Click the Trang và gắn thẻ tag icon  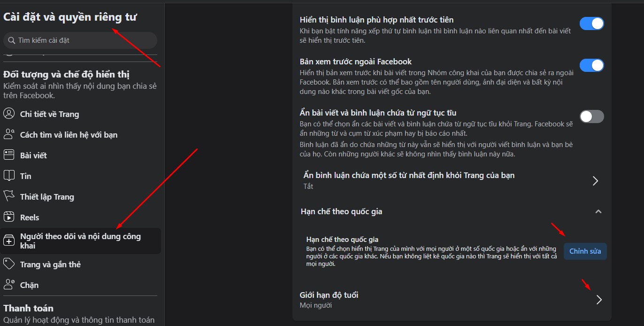(x=9, y=264)
